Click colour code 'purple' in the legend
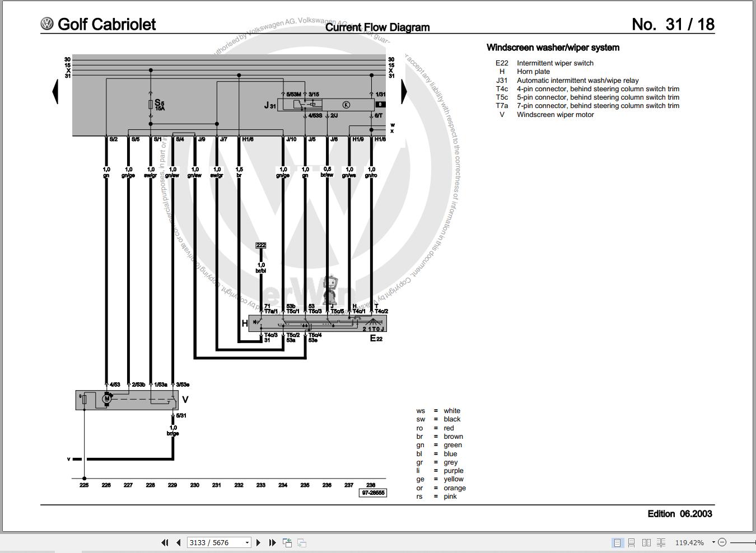This screenshot has height=553, width=756. (x=454, y=471)
